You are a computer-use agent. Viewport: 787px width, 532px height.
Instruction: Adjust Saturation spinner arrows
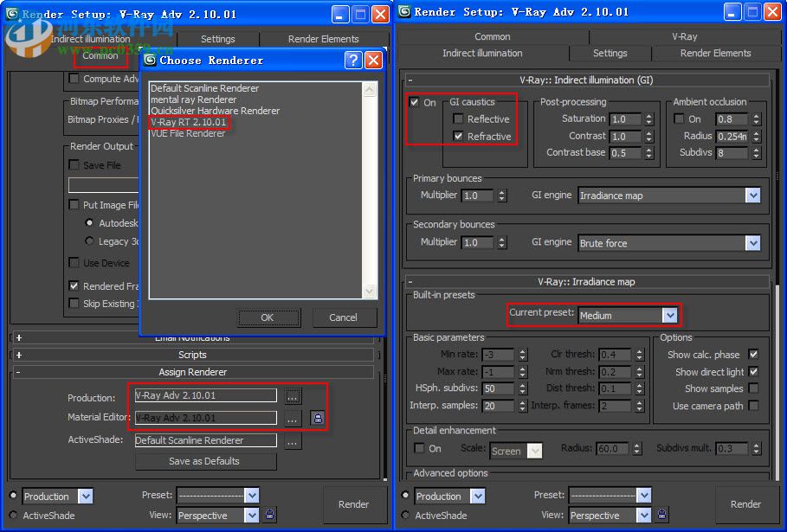click(649, 119)
